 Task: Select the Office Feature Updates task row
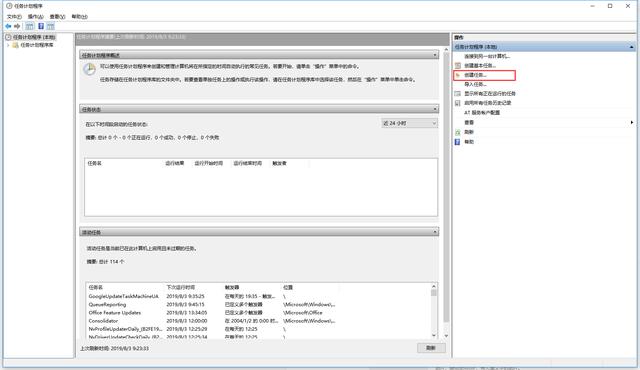point(259,312)
